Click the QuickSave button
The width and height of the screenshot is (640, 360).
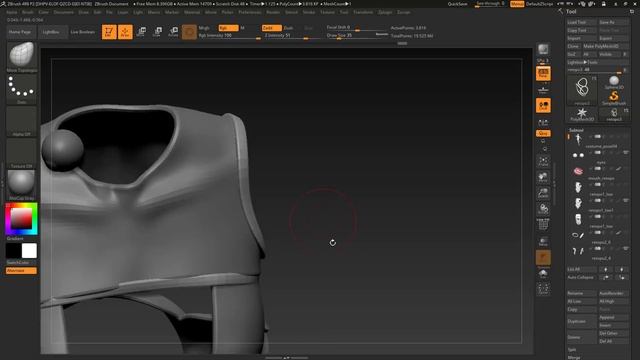coord(458,4)
